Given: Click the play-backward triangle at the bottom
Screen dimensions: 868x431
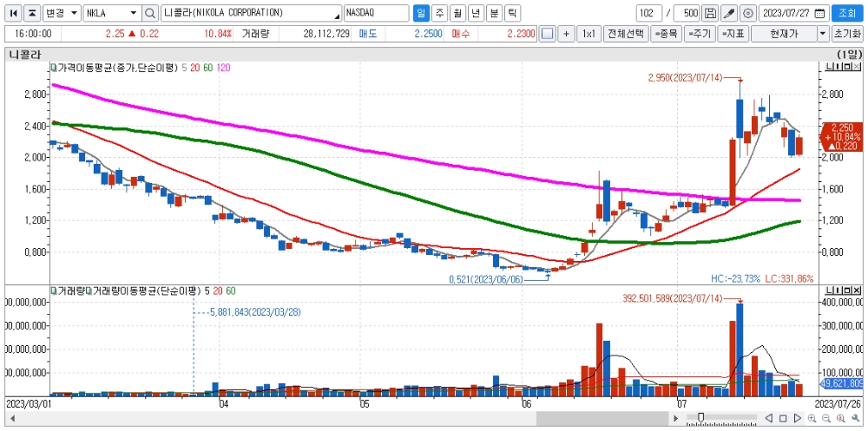Looking at the screenshot, I should click(x=769, y=418).
